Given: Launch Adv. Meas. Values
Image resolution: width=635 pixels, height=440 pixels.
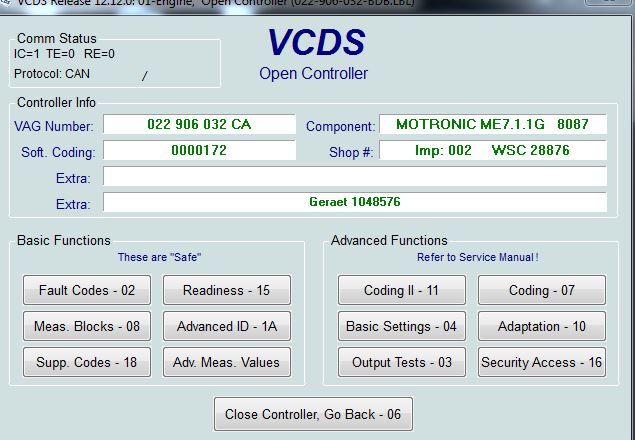Looking at the screenshot, I should [x=227, y=362].
